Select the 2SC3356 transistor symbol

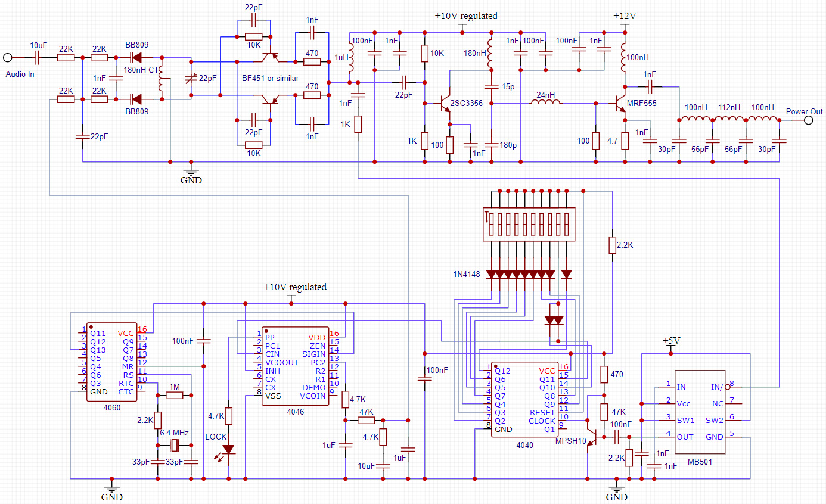point(445,103)
